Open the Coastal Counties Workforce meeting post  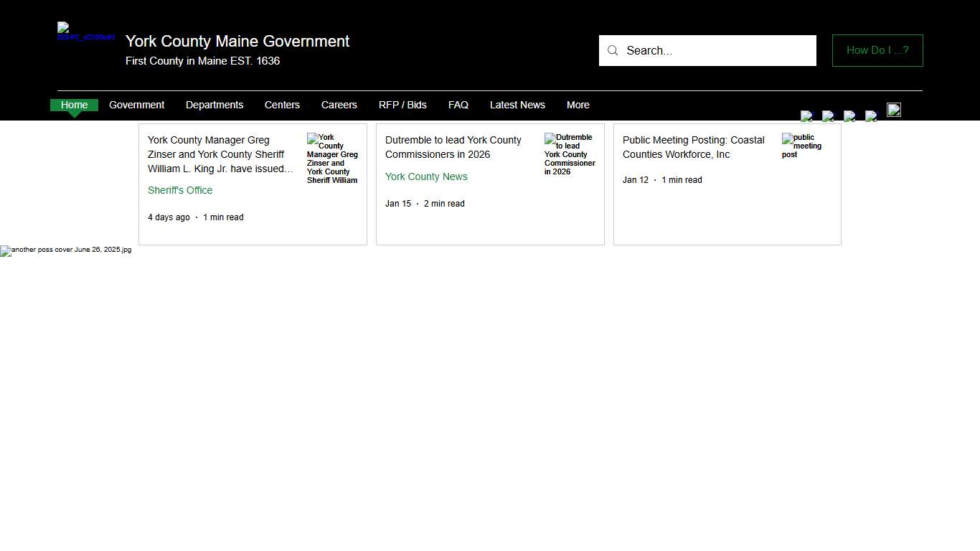tap(693, 147)
